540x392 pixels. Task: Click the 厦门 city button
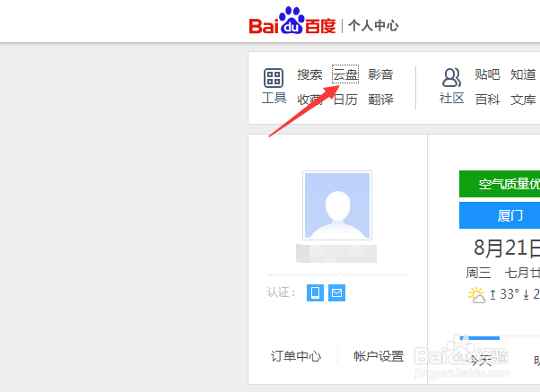point(500,215)
